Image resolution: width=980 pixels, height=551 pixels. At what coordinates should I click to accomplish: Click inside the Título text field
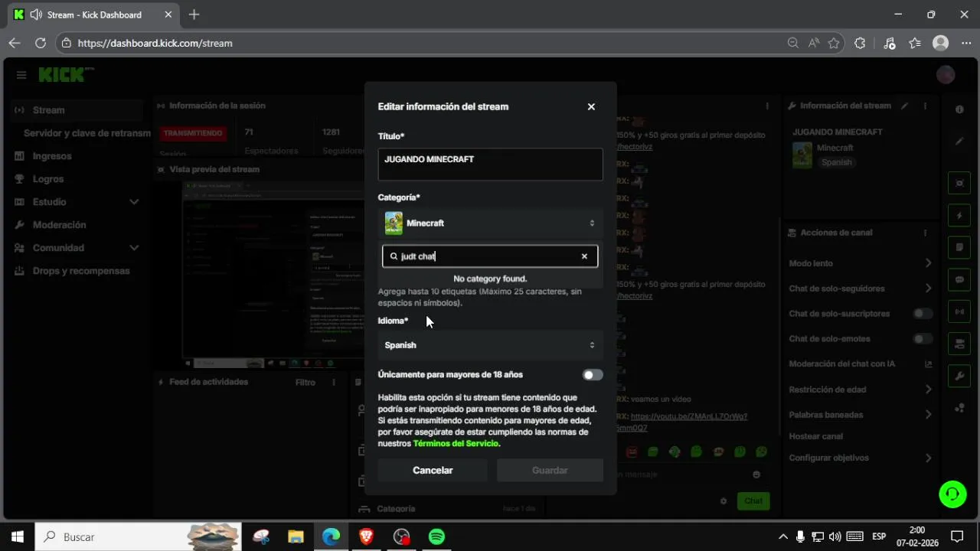pos(490,165)
